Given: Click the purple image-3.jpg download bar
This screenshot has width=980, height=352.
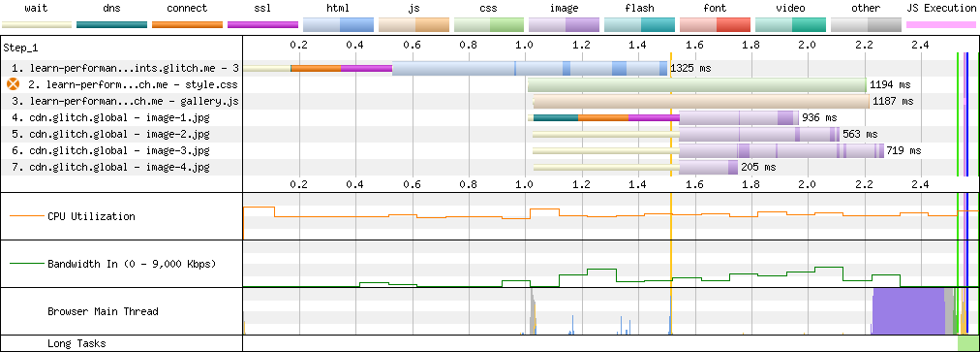Looking at the screenshot, I should click(781, 150).
